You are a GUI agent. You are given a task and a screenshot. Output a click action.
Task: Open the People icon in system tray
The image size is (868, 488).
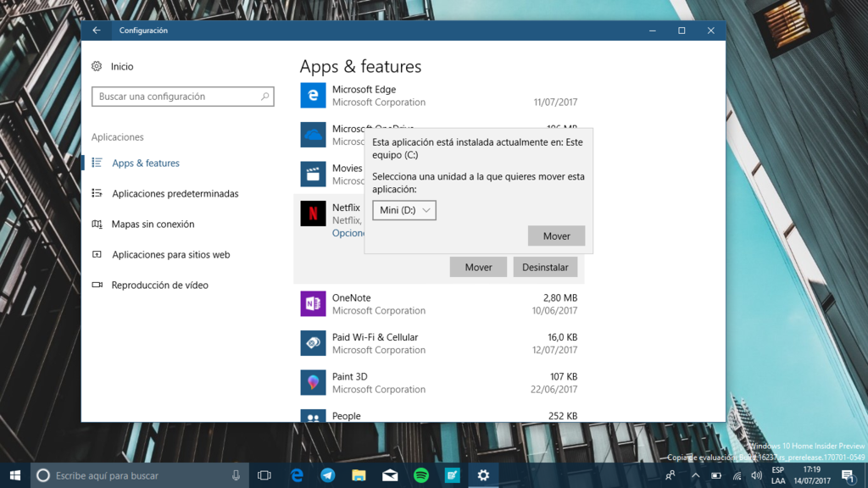(670, 475)
